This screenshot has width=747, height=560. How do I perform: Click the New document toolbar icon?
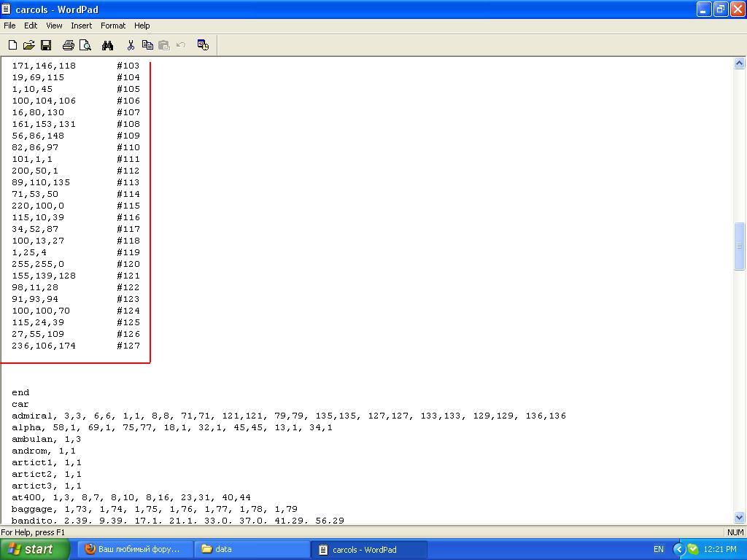click(x=13, y=45)
